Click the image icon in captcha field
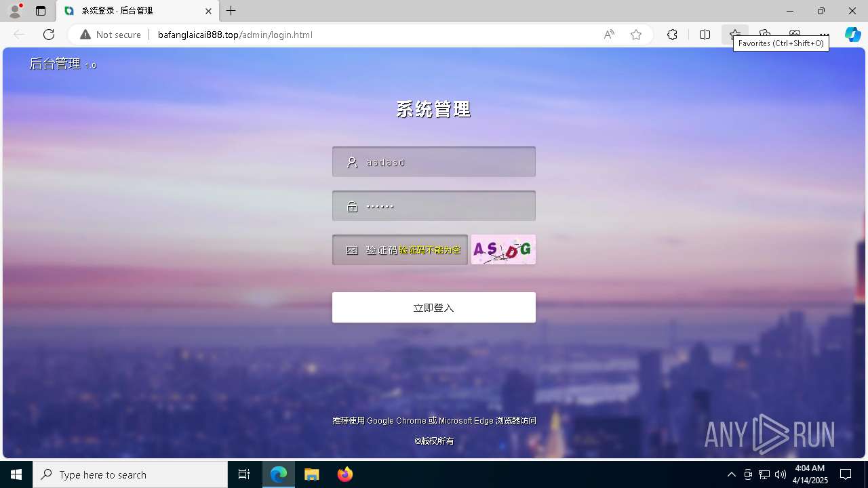868x488 pixels. coord(352,250)
